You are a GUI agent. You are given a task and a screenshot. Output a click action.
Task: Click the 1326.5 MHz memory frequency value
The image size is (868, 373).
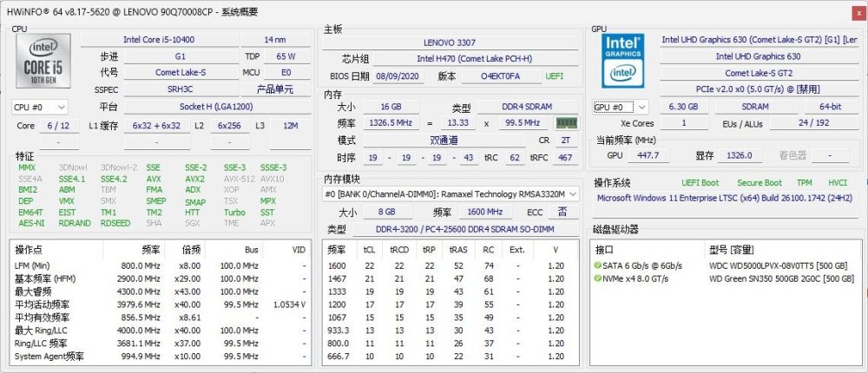391,123
